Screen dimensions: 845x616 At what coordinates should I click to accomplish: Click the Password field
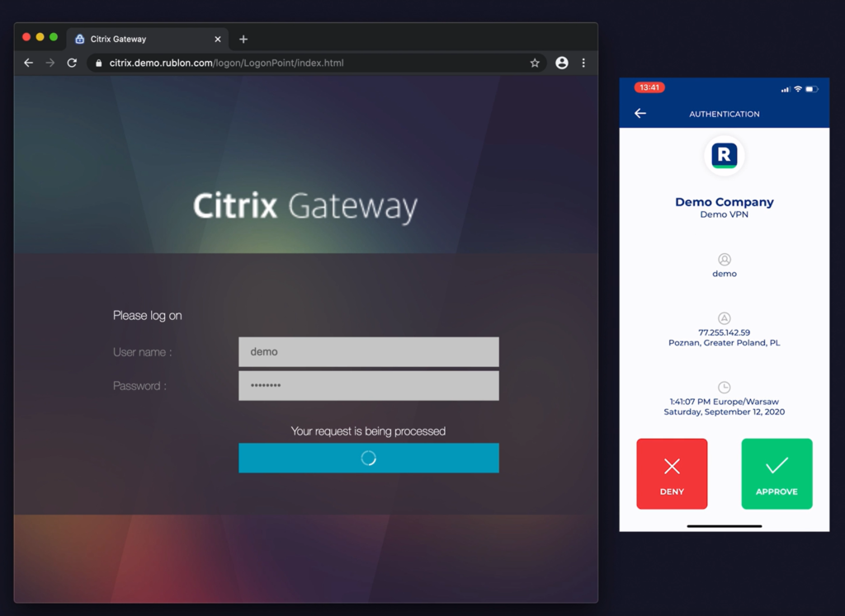click(x=368, y=385)
